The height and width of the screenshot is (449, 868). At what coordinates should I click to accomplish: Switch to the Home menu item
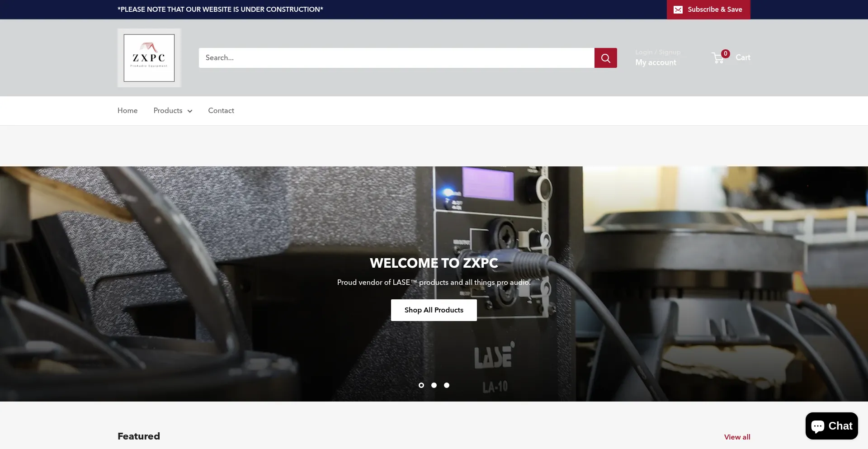[x=127, y=111]
